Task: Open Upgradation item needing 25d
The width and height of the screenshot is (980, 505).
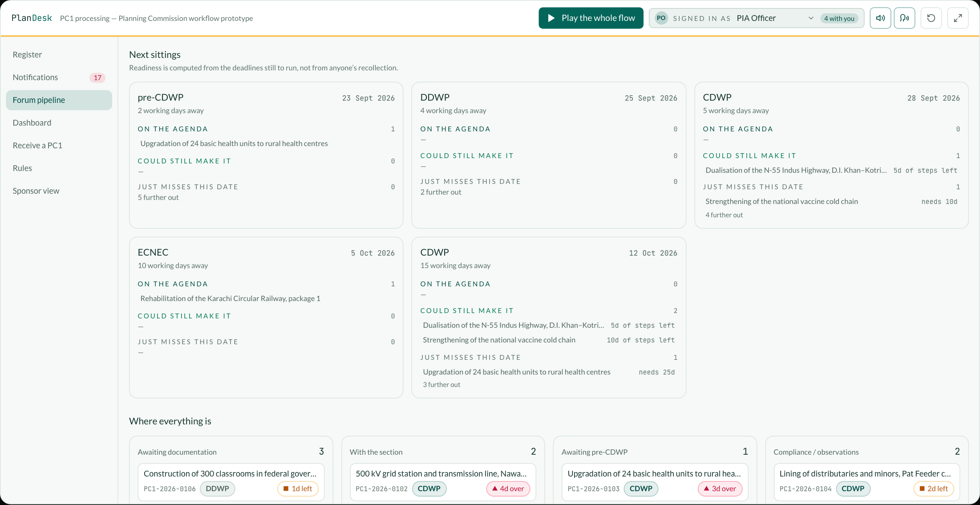Action: 549,372
